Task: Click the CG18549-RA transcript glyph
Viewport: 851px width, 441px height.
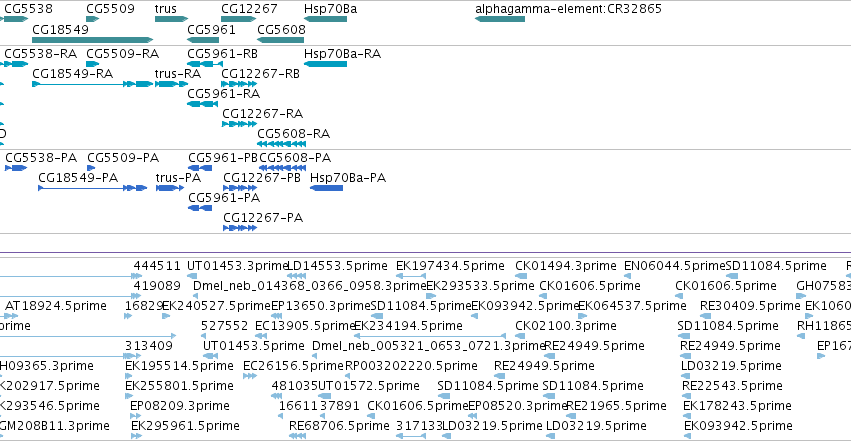Action: click(x=92, y=84)
